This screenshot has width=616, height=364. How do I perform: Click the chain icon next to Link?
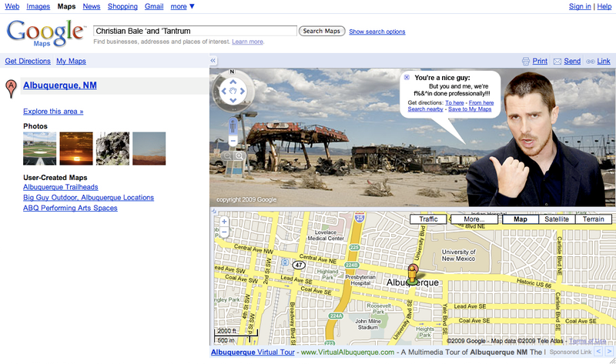[x=590, y=62]
